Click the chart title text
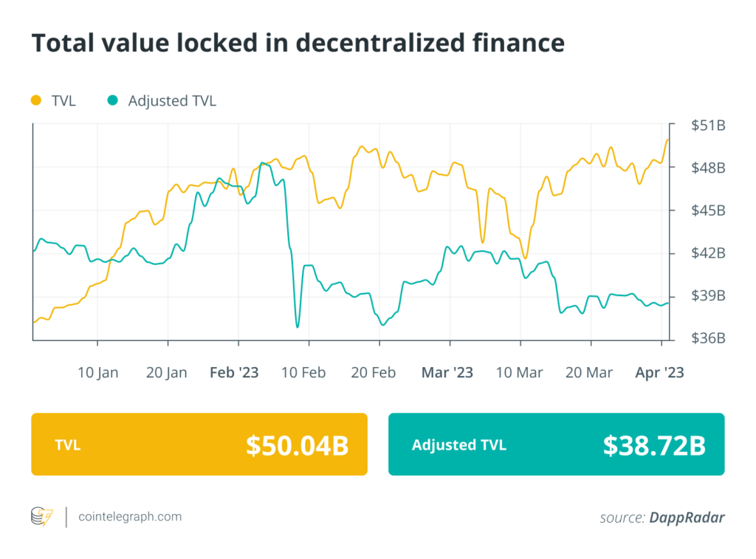The image size is (756, 559). [298, 44]
